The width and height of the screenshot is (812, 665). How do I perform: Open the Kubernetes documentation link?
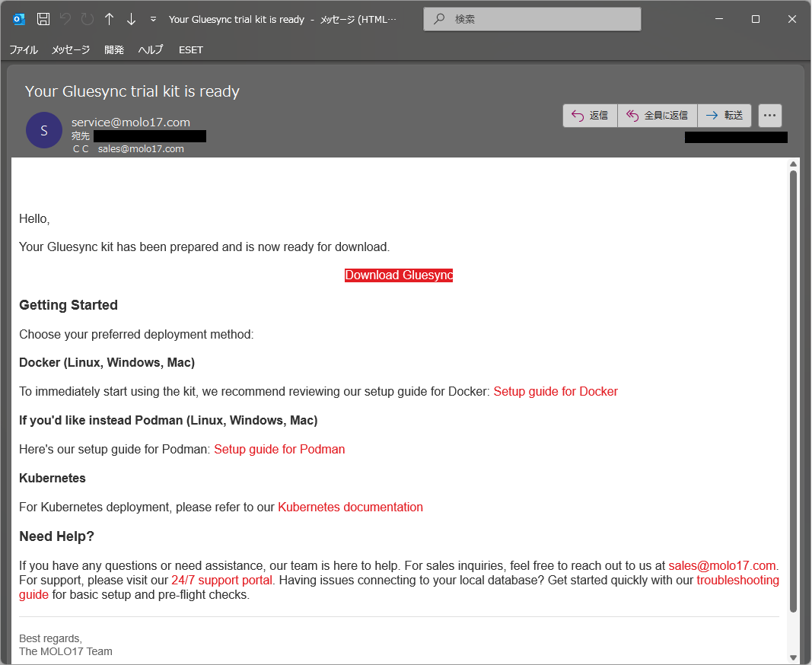coord(350,508)
